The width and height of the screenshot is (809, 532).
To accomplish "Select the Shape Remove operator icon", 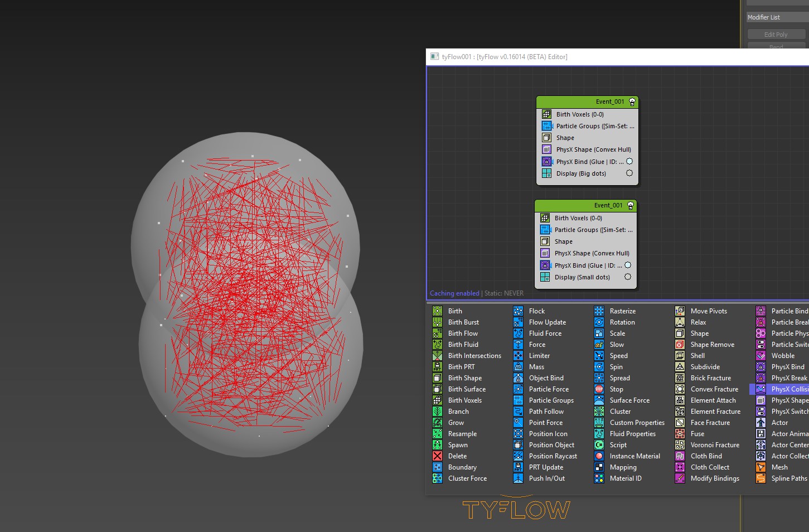I will click(x=680, y=345).
